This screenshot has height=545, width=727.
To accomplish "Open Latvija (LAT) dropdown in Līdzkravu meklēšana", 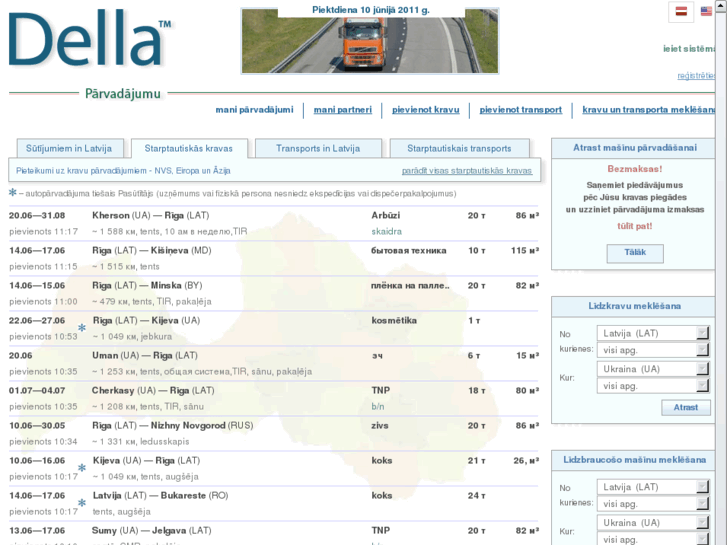I will [653, 333].
